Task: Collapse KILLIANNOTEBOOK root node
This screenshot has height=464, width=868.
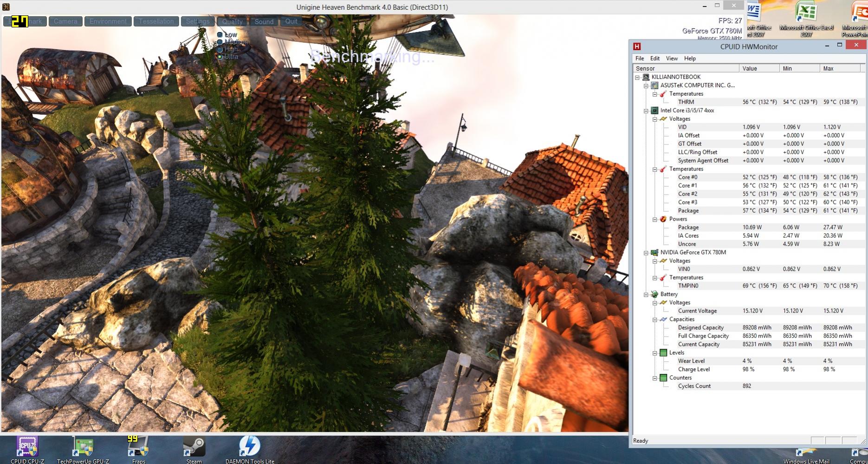Action: [x=637, y=78]
